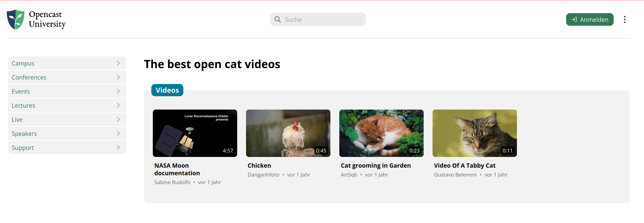The width and height of the screenshot is (644, 223).
Task: Open the NASA Moon documentation video
Action: coord(177,169)
